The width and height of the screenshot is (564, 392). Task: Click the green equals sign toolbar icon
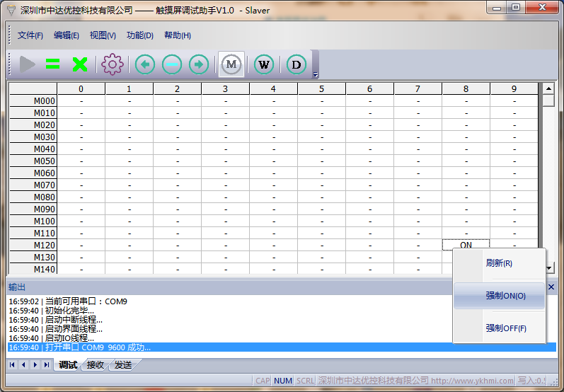click(x=53, y=65)
